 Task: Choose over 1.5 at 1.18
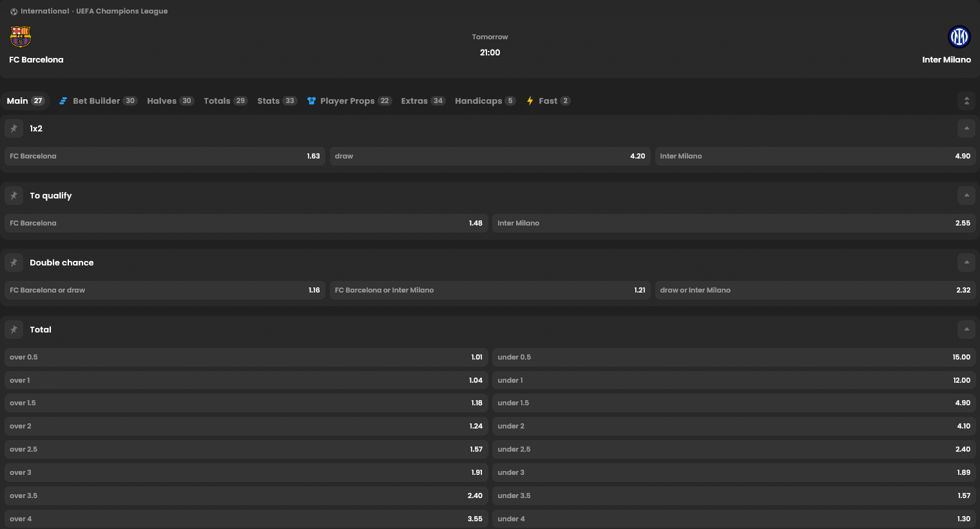pyautogui.click(x=246, y=403)
